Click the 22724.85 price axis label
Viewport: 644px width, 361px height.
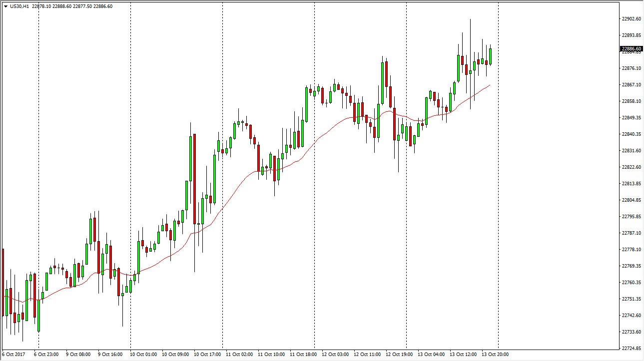tap(631, 349)
